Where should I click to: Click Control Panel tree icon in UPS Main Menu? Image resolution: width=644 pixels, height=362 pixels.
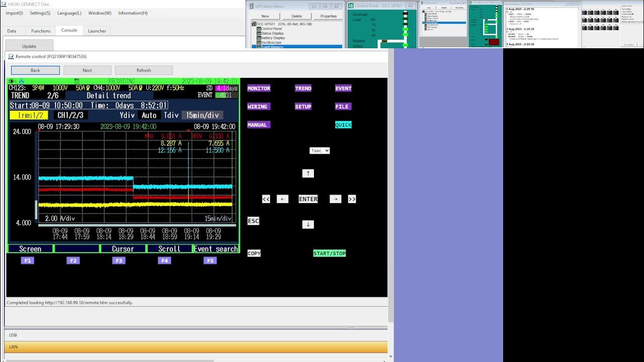[x=259, y=29]
